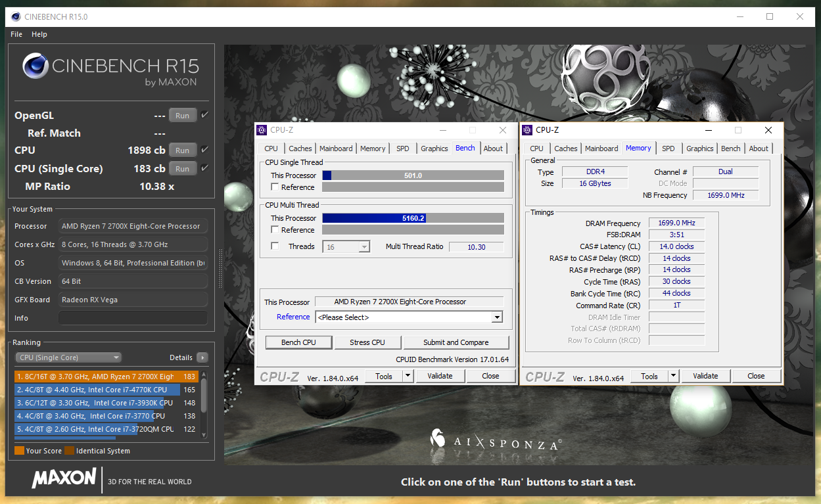This screenshot has width=821, height=504.
Task: Open Memory tab in CPU-Z Bench window
Action: point(373,149)
